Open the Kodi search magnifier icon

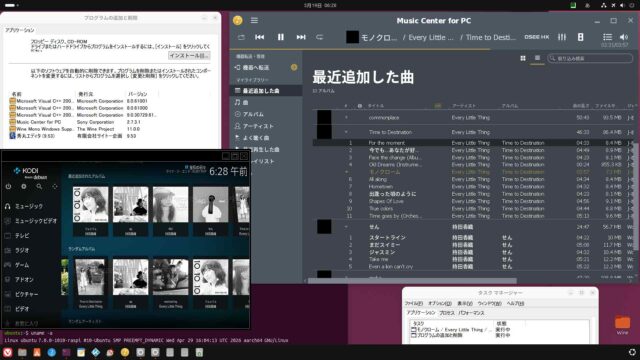(39, 186)
